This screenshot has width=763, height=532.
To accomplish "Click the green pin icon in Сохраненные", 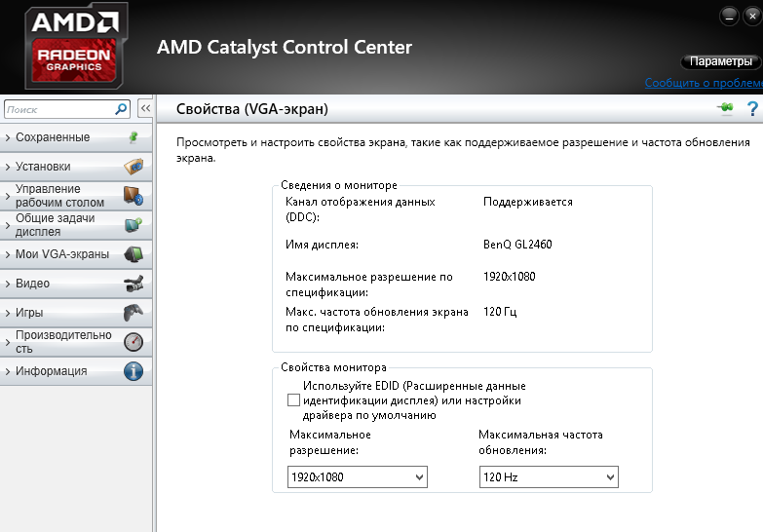I will point(134,137).
